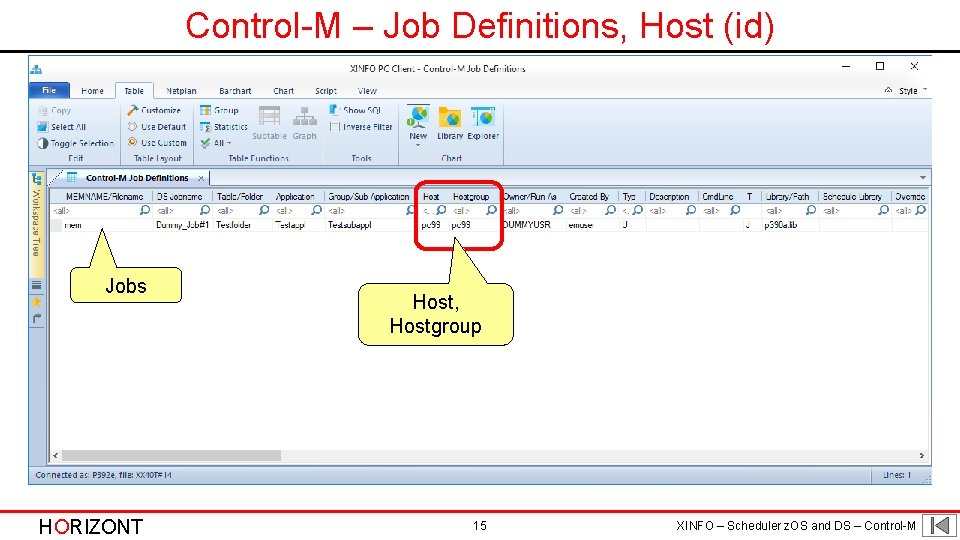The image size is (960, 540).
Task: Click the XINFO application icon in title bar
Action: (36, 69)
